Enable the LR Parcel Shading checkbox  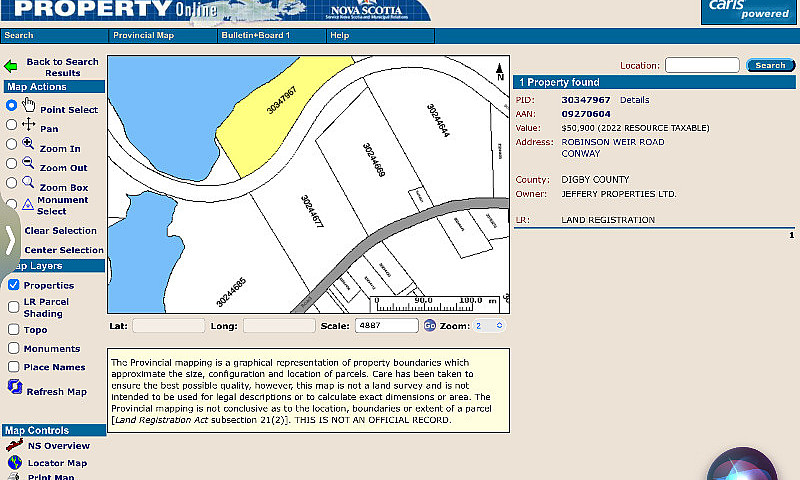point(14,307)
